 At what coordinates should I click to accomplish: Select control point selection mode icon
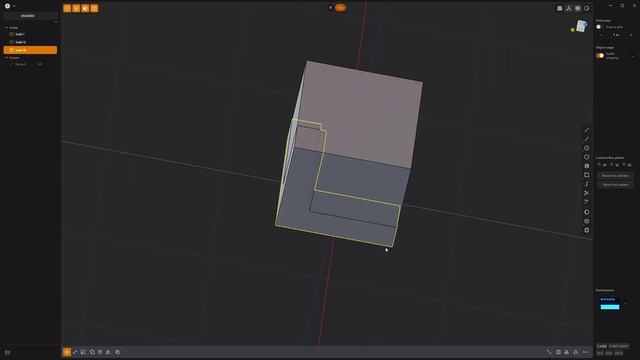click(x=67, y=8)
